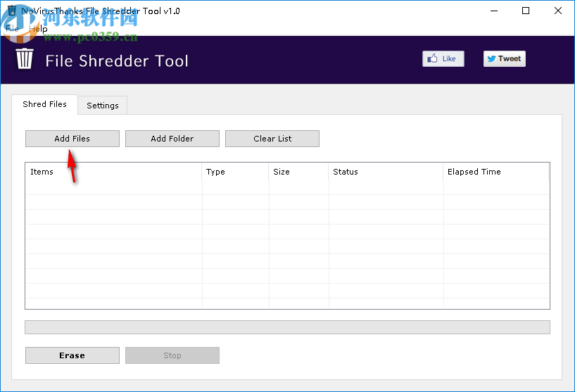Sort list by Elapsed Time column header
The image size is (575, 392).
(496, 172)
